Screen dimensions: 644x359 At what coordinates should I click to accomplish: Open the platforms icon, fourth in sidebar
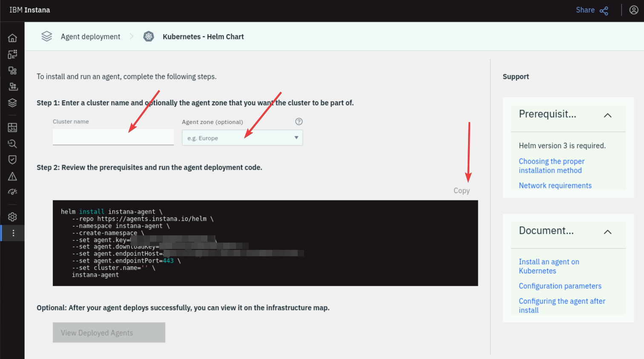coord(12,87)
